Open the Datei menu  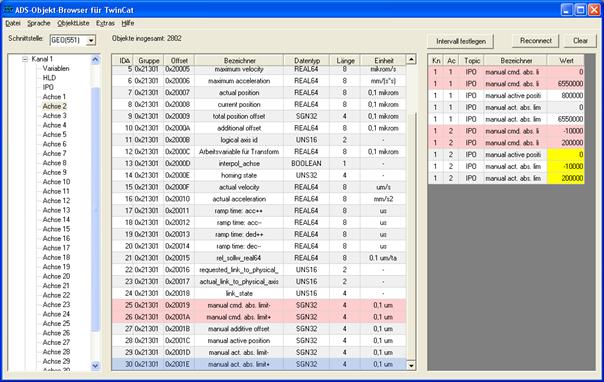pyautogui.click(x=13, y=23)
